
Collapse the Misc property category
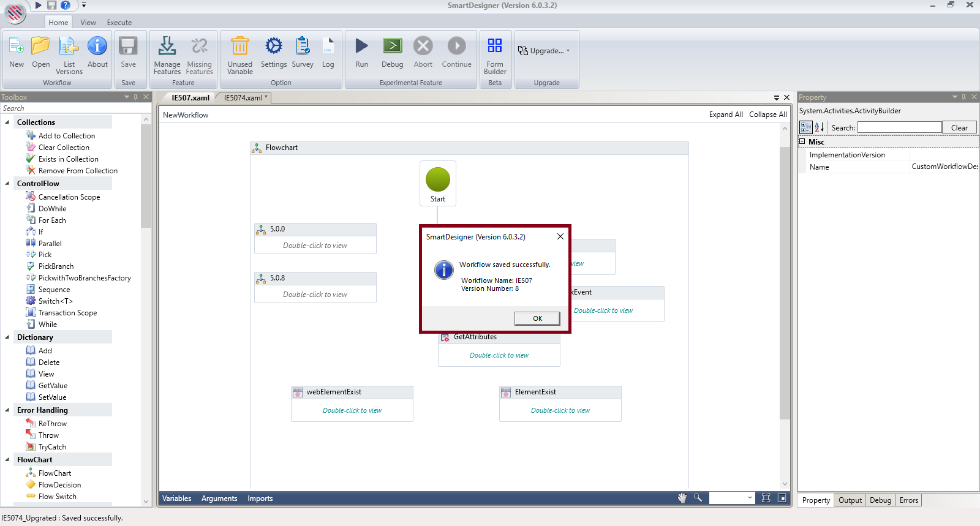[802, 141]
